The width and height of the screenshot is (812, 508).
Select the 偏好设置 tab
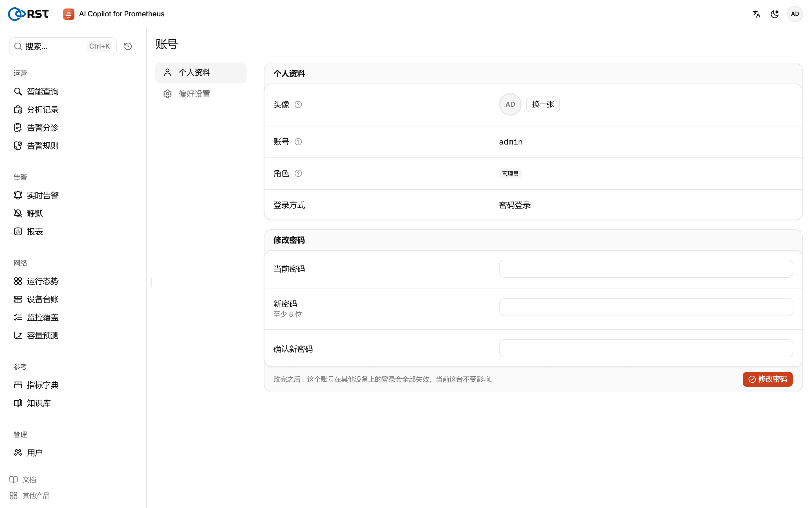pos(201,94)
